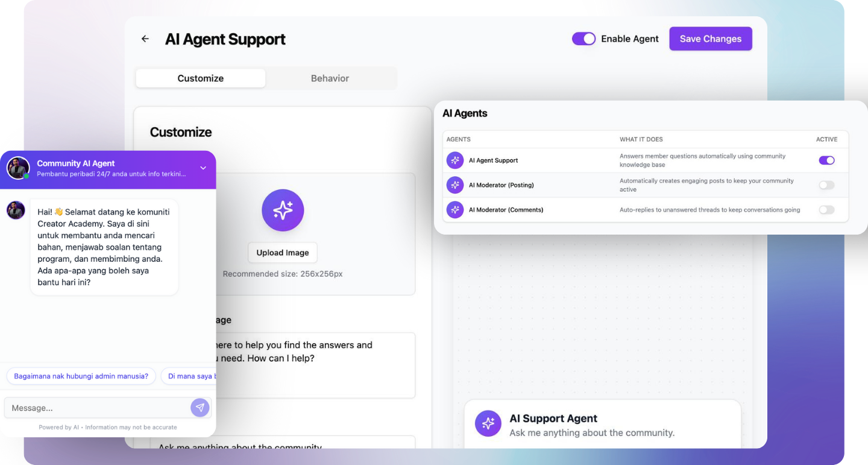Click the send message paper plane icon
Screen dimensions: 868x465
click(x=200, y=408)
